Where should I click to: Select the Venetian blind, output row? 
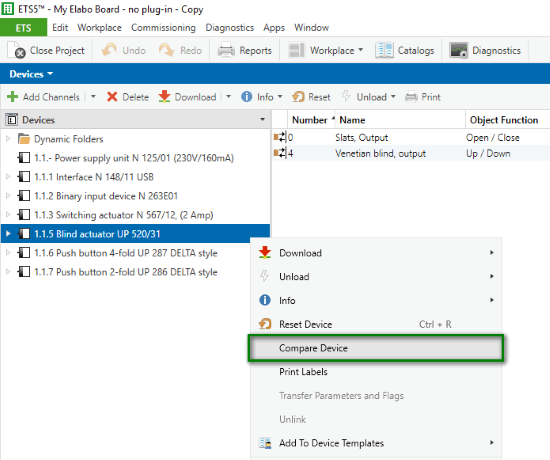[x=411, y=154]
